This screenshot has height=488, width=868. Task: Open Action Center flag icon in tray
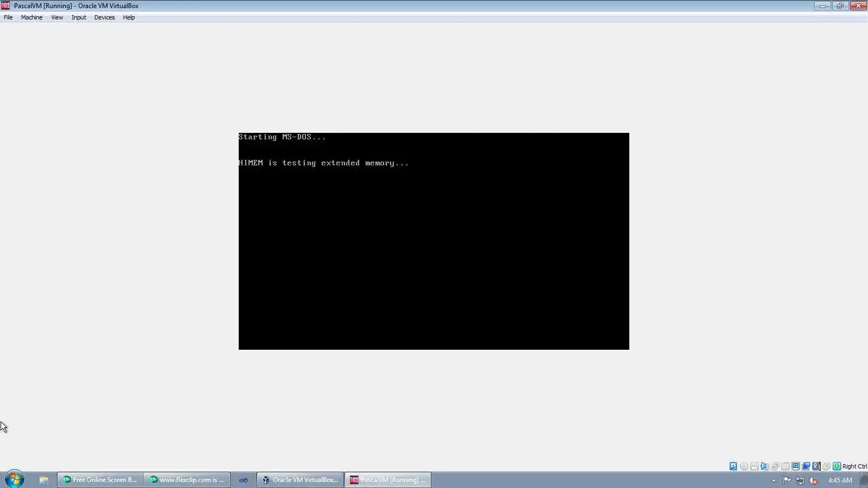787,480
